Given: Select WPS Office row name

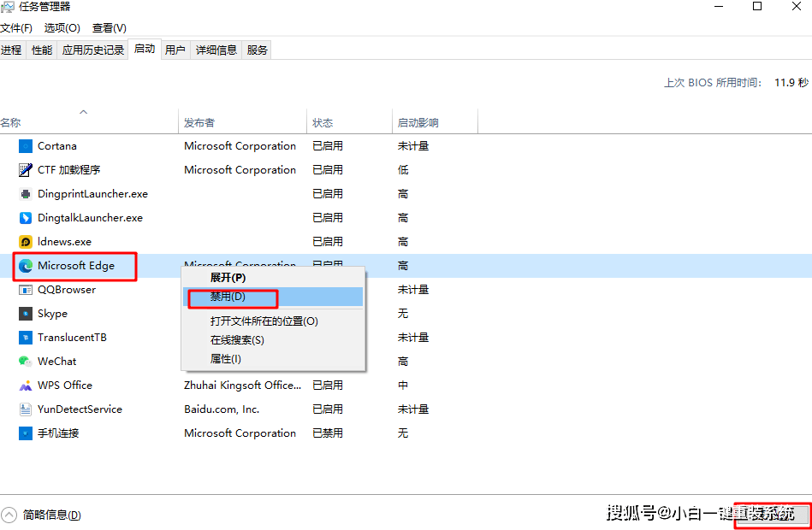Looking at the screenshot, I should pos(65,386).
